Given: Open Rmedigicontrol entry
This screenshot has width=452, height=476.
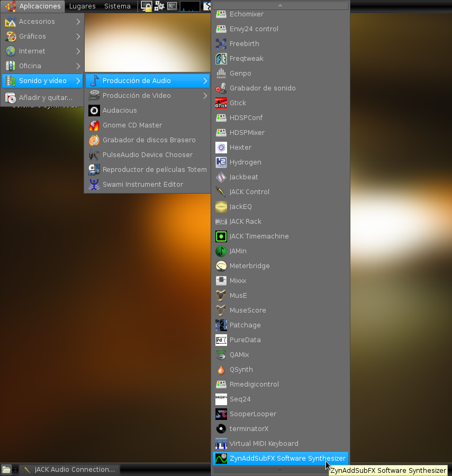Looking at the screenshot, I should (281, 385).
